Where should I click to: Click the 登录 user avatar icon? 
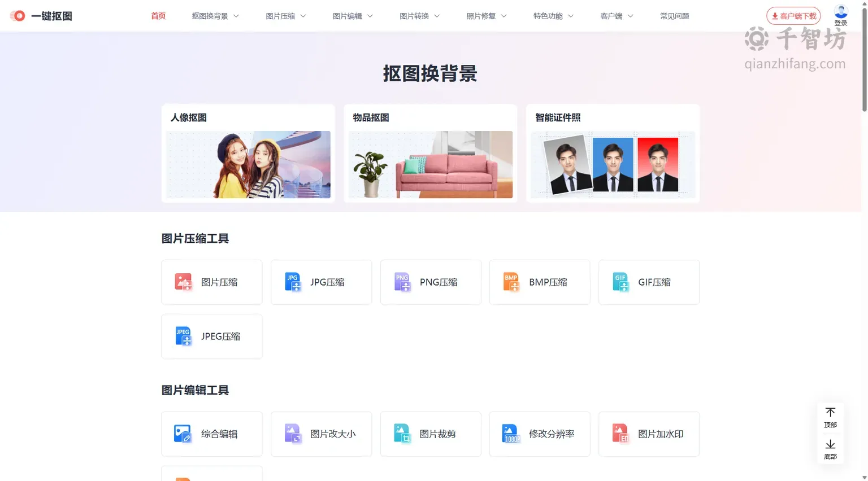point(841,12)
